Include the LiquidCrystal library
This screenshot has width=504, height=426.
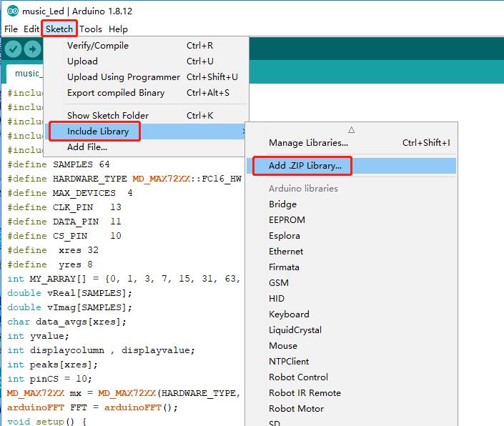(x=295, y=330)
